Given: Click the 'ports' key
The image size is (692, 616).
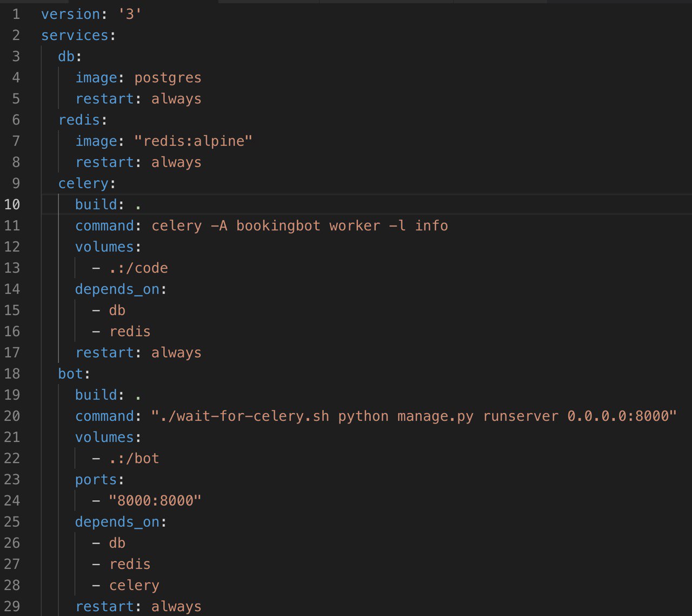Looking at the screenshot, I should 96,480.
